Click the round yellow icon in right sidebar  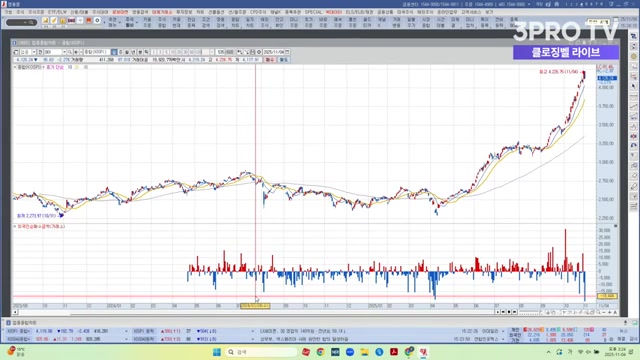[x=633, y=56]
